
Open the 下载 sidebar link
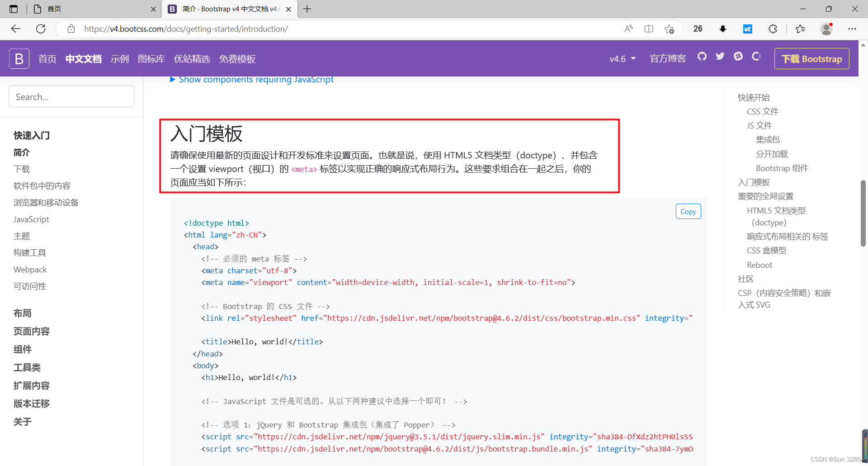[x=22, y=169]
